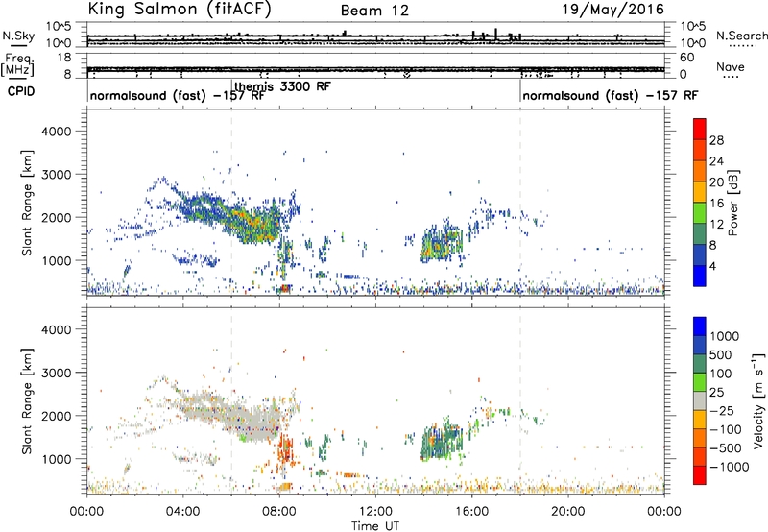Click the normalsound label starting at 00:00
The image size is (768, 532).
pyautogui.click(x=178, y=95)
